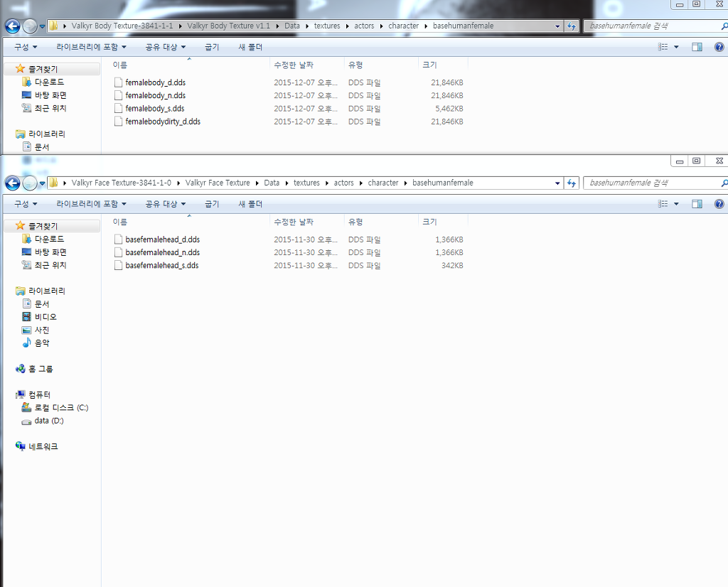This screenshot has height=587, width=728.
Task: Open 최근 위치 in Face Texture window sidebar
Action: tap(44, 265)
